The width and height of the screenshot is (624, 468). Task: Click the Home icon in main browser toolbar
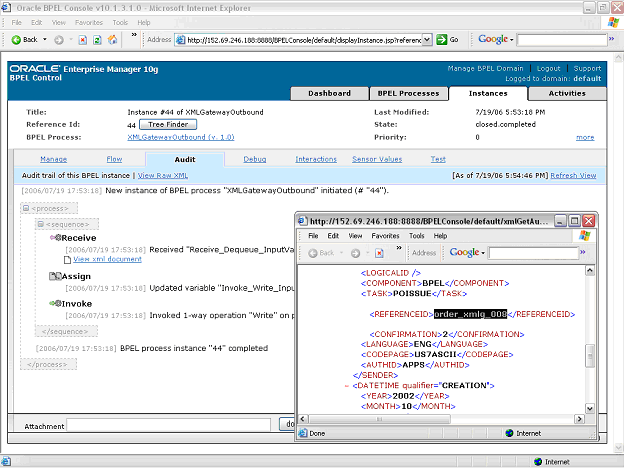point(113,39)
